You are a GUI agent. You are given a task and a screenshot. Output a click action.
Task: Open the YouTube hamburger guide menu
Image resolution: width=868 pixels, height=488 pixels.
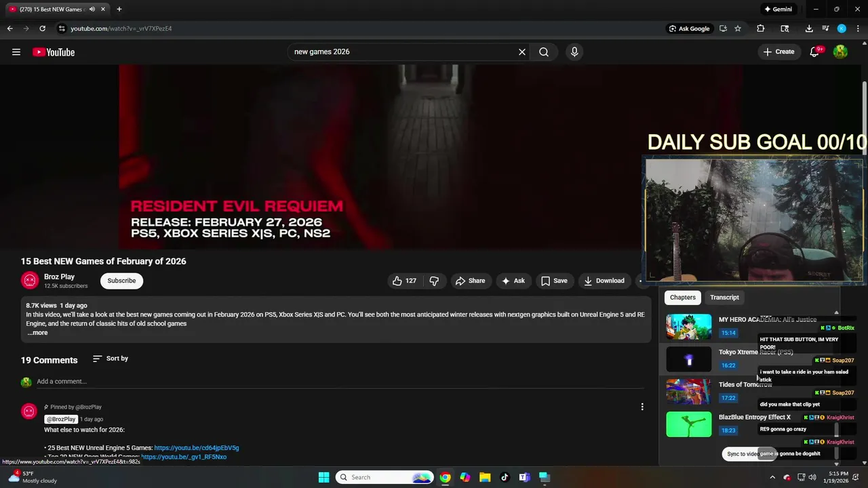(x=16, y=52)
